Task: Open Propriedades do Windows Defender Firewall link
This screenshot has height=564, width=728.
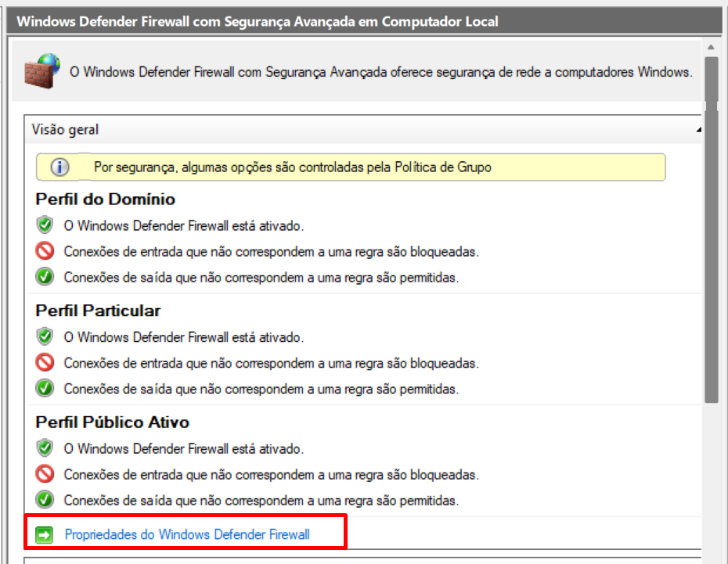Action: click(187, 534)
